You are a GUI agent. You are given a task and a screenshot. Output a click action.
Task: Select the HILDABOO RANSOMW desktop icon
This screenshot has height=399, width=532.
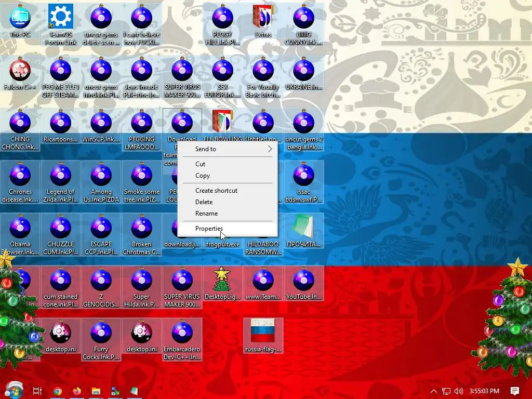pos(263,248)
